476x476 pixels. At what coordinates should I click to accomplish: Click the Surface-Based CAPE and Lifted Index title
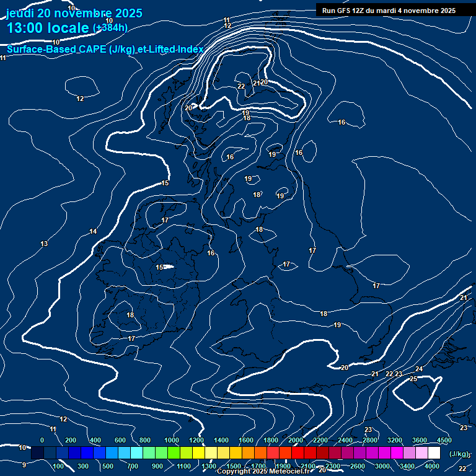[105, 49]
